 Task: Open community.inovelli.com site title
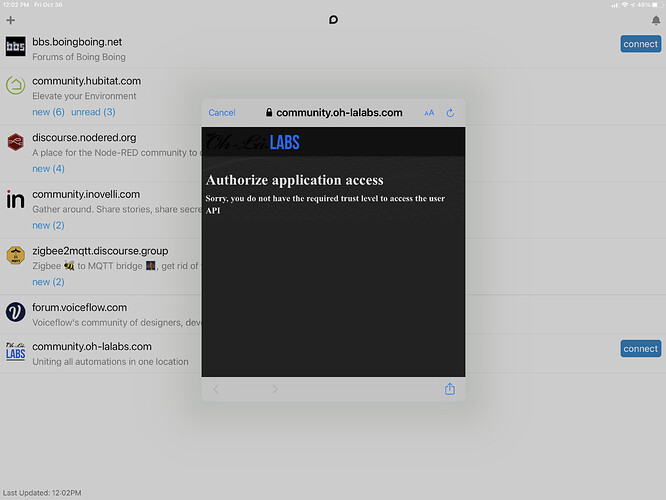pos(86,194)
